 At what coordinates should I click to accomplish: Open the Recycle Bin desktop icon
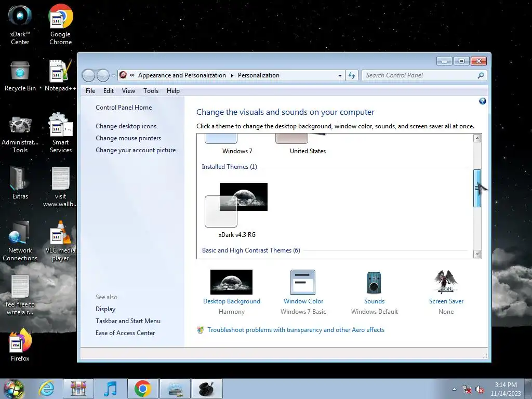pyautogui.click(x=20, y=77)
